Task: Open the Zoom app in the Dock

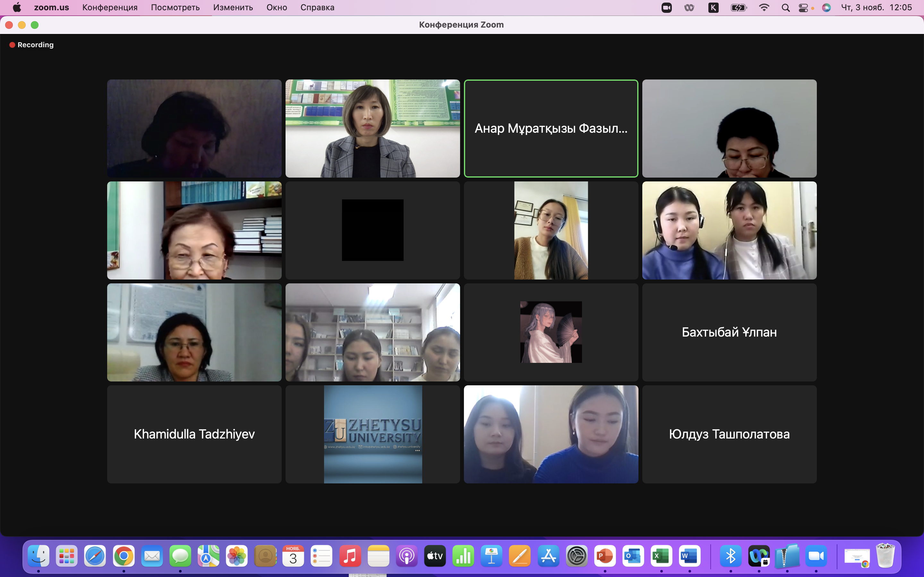Action: (x=816, y=556)
